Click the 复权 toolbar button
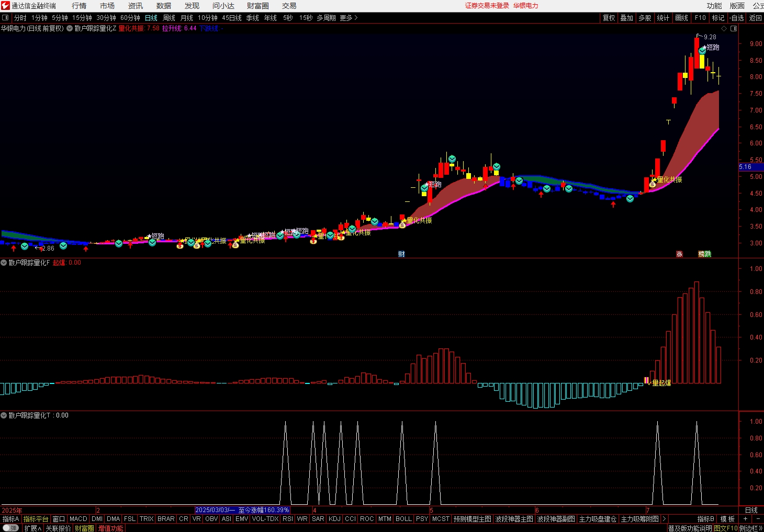Viewport: 764px width, 532px height. (x=609, y=18)
